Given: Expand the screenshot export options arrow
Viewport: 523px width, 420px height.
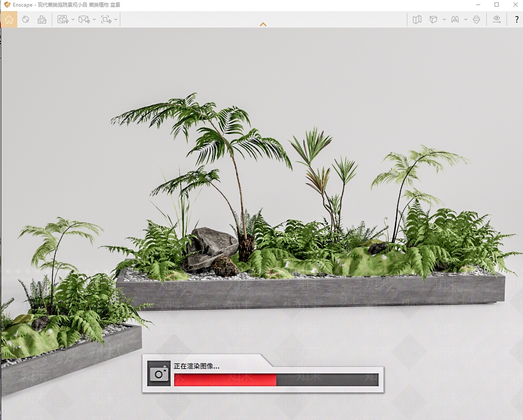Looking at the screenshot, I should (73, 20).
